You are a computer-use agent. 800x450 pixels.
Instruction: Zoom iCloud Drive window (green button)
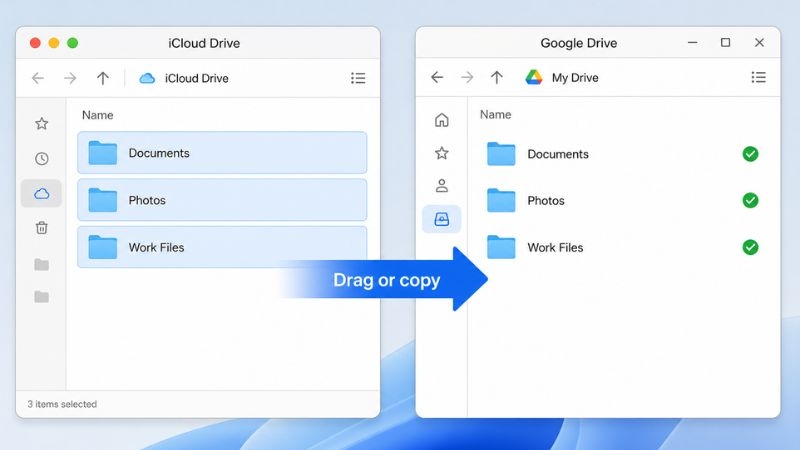(72, 43)
